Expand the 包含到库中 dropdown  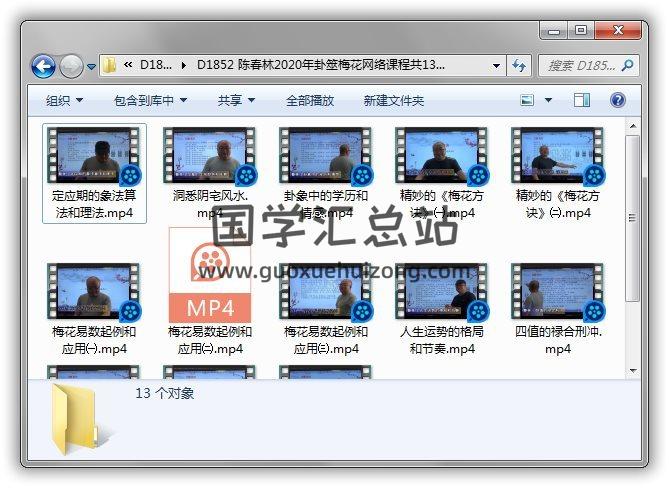[x=150, y=101]
